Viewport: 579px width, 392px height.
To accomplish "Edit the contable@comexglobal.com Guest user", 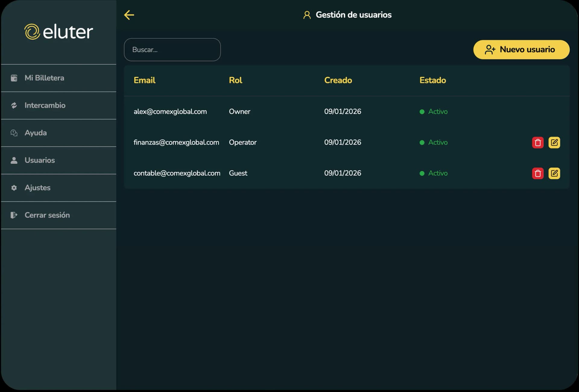I will pyautogui.click(x=554, y=173).
